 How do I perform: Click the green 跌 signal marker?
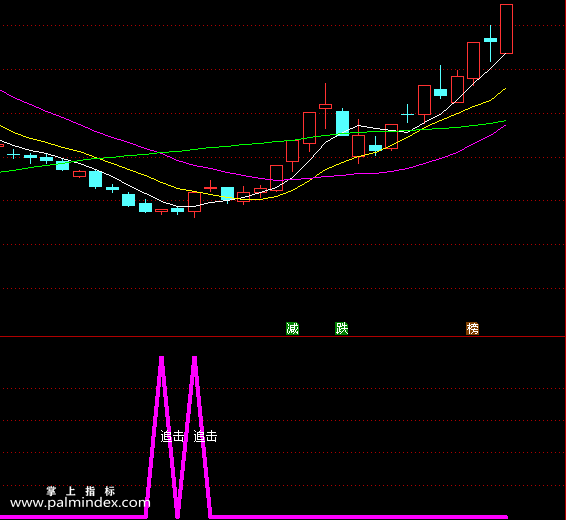pos(341,328)
